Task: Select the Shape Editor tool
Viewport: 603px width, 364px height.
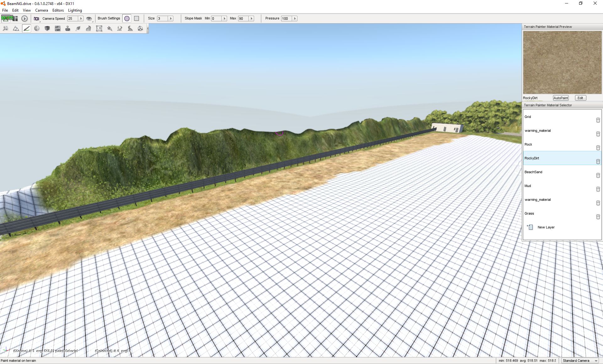Action: click(x=140, y=29)
